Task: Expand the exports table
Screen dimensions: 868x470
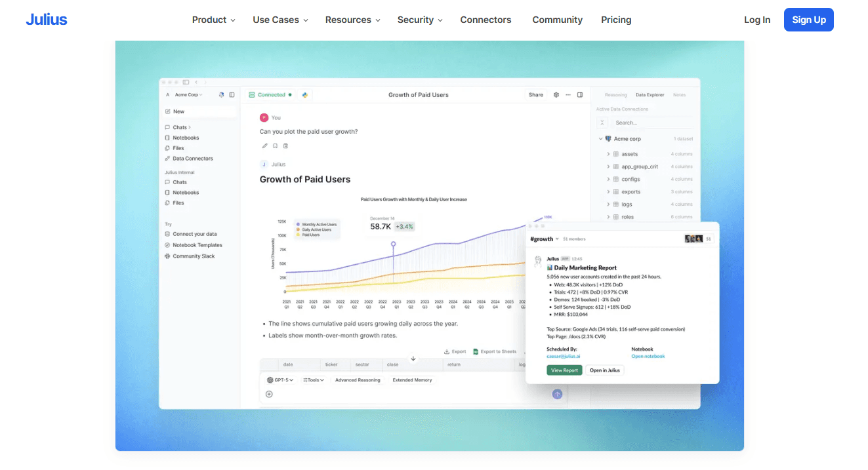Action: coord(608,192)
